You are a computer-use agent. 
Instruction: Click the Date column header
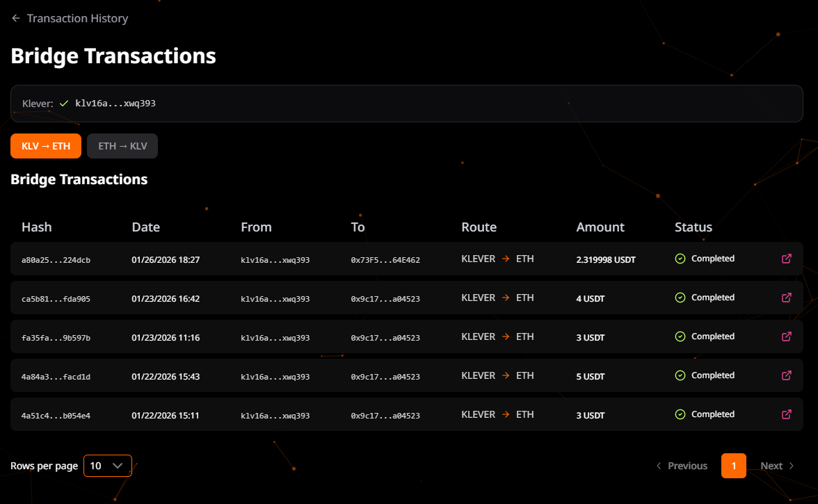[146, 227]
